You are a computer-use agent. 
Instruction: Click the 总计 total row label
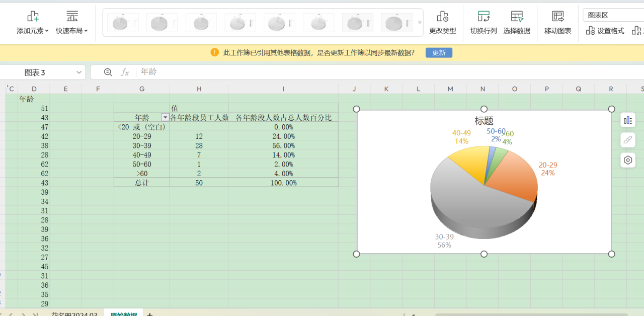[x=142, y=183]
